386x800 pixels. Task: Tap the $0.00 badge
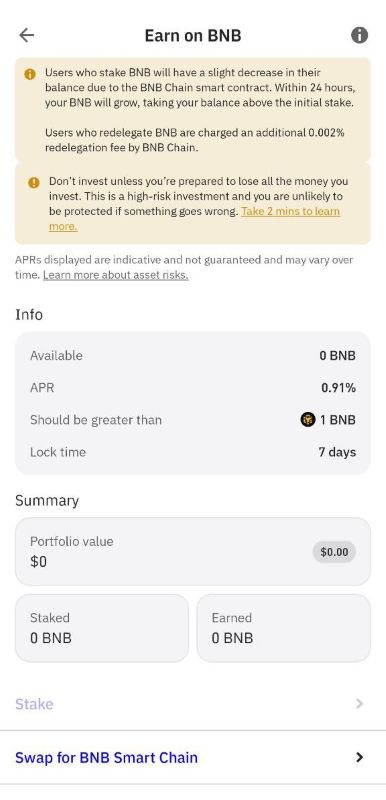(x=334, y=552)
